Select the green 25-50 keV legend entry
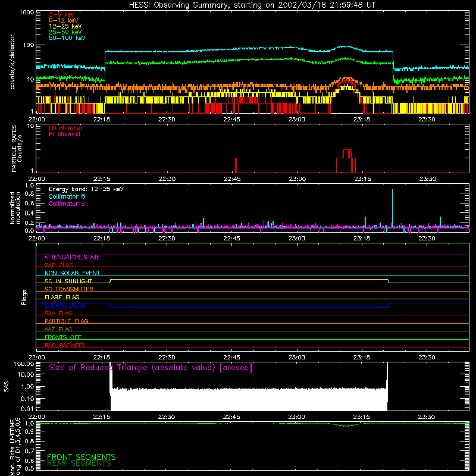The height and width of the screenshot is (476, 476). point(65,32)
